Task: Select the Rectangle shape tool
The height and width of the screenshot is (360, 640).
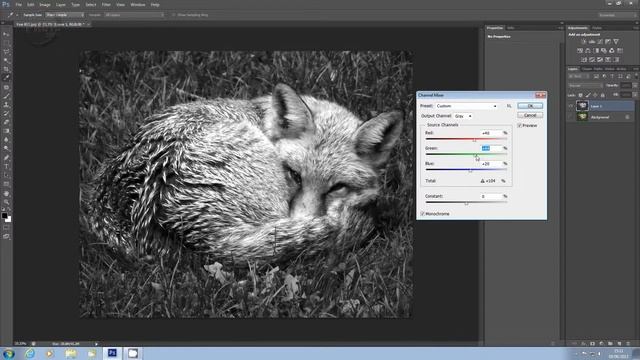Action: click(6, 184)
